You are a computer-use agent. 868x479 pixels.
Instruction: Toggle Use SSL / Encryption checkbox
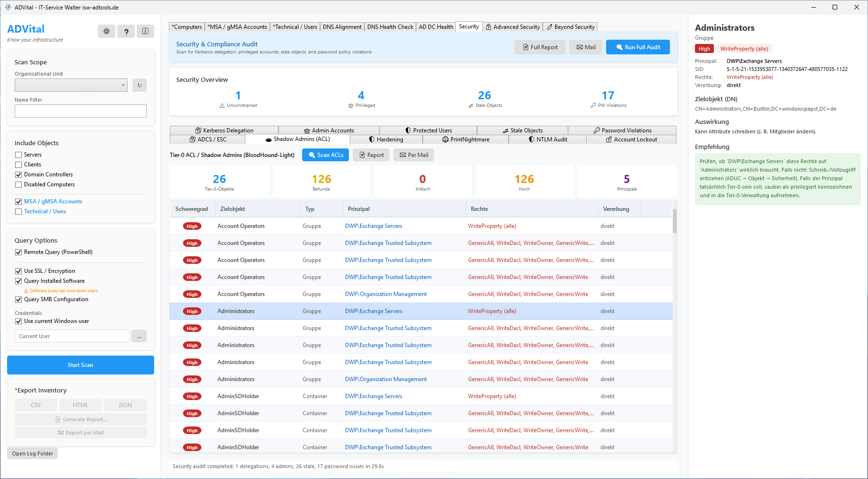(x=18, y=271)
